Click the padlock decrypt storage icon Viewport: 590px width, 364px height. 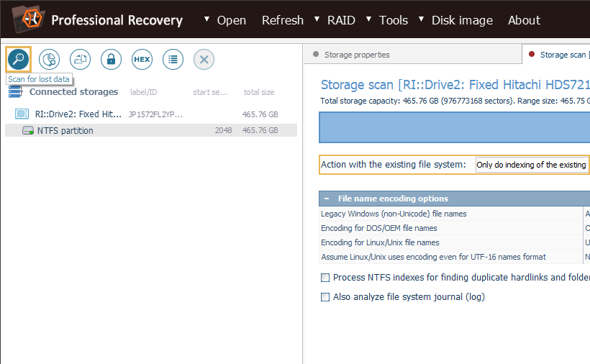click(x=111, y=59)
